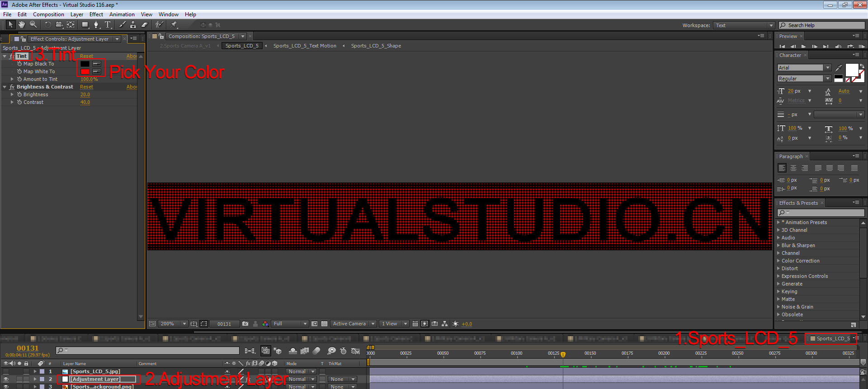868x389 pixels.
Task: Show channel and color management icon
Action: [x=265, y=323]
